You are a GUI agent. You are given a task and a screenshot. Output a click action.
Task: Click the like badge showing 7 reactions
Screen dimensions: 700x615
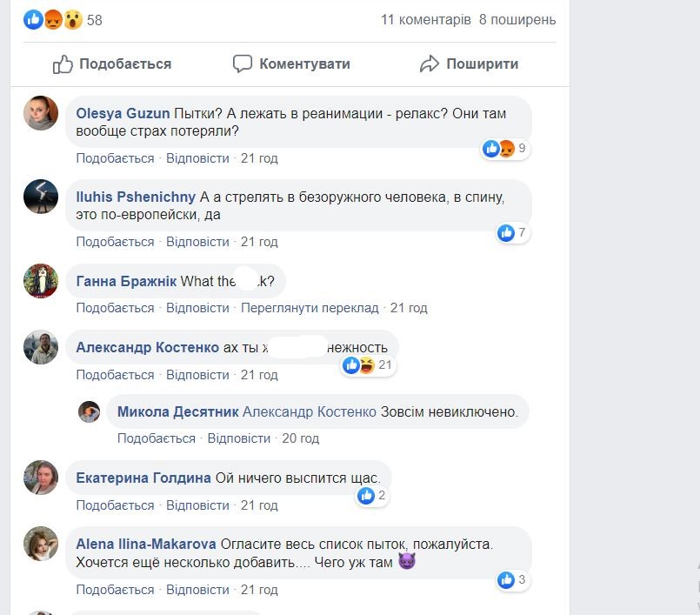(x=512, y=232)
